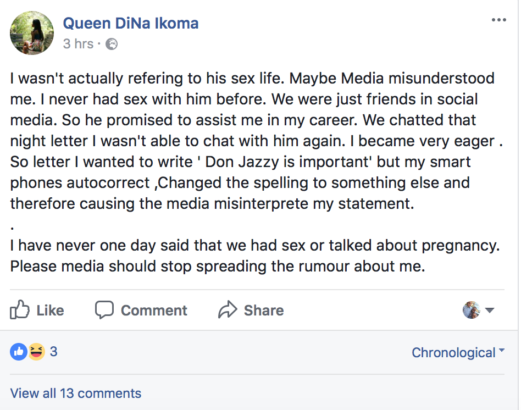Click the Share arrow icon
The image size is (521, 410).
227,310
